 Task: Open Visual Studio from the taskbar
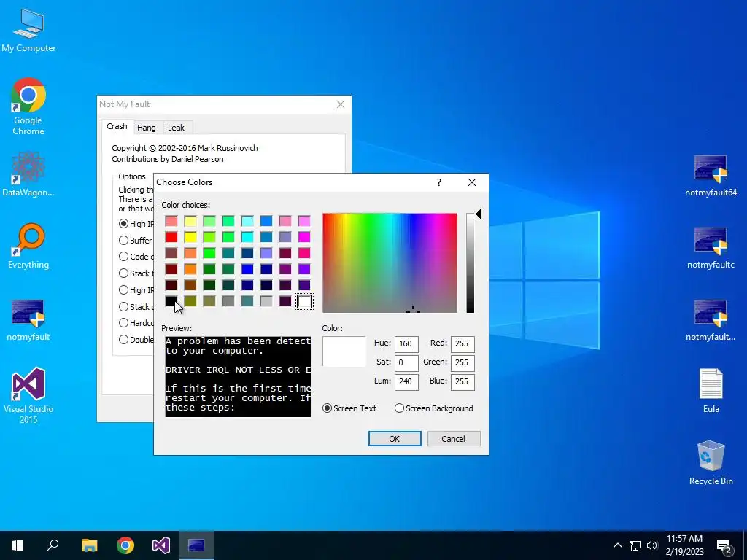[161, 545]
